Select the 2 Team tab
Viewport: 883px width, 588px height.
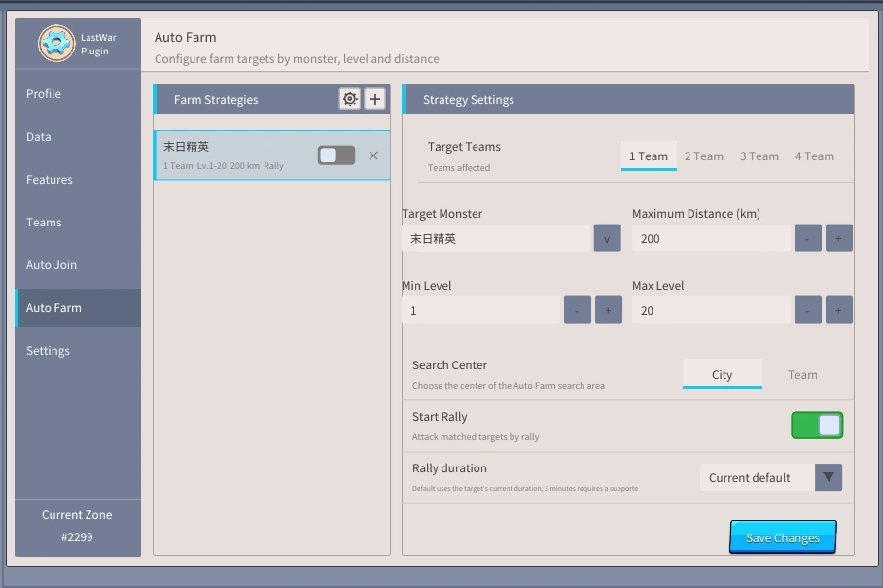(704, 156)
